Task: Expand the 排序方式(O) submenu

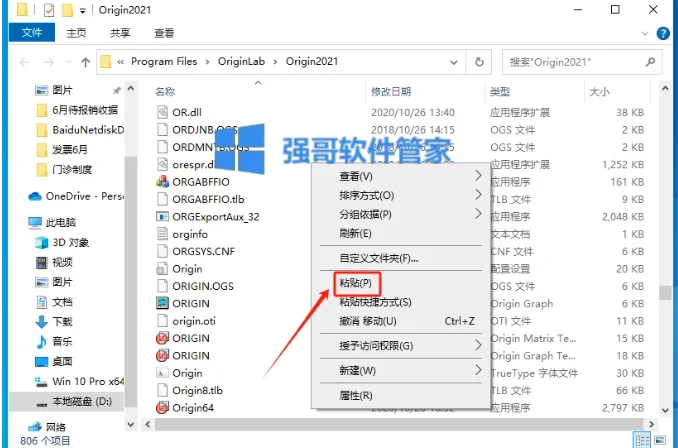Action: pos(478,195)
